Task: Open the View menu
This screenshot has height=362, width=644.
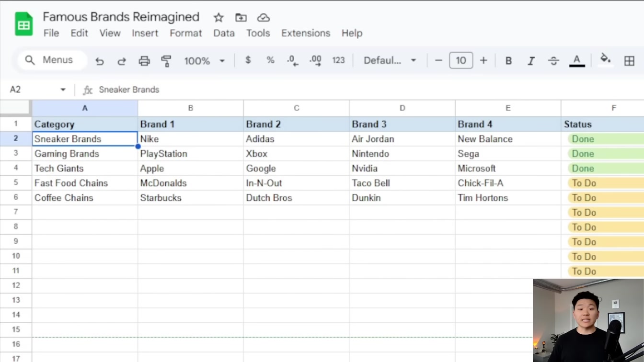Action: [x=110, y=33]
